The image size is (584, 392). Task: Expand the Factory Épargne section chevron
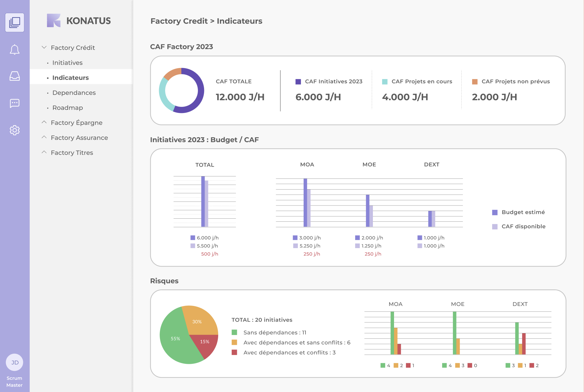44,123
